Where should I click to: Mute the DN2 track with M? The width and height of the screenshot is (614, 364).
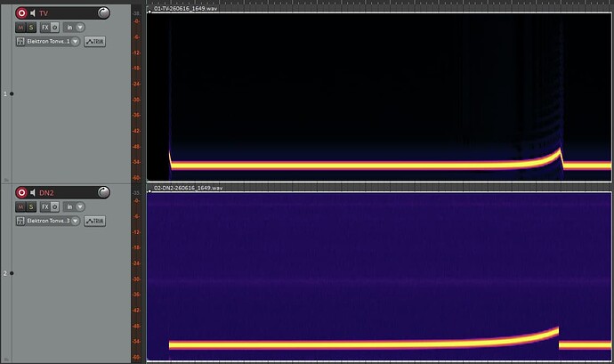[x=20, y=206]
